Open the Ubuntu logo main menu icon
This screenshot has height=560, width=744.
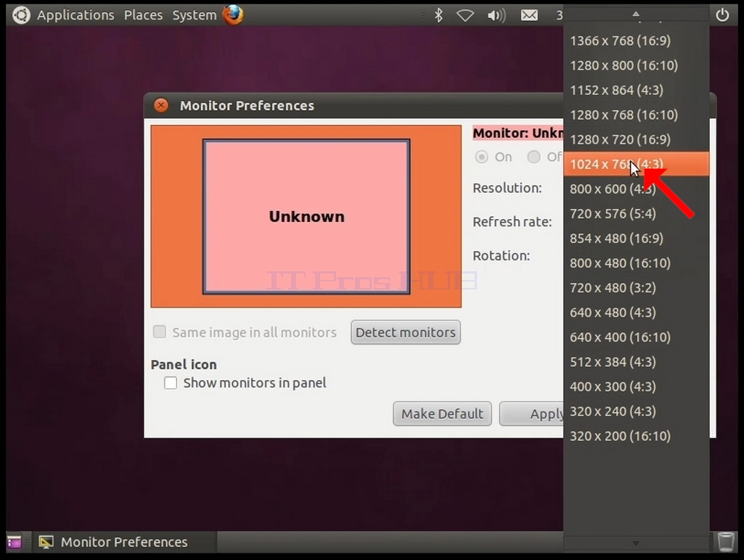click(x=21, y=15)
